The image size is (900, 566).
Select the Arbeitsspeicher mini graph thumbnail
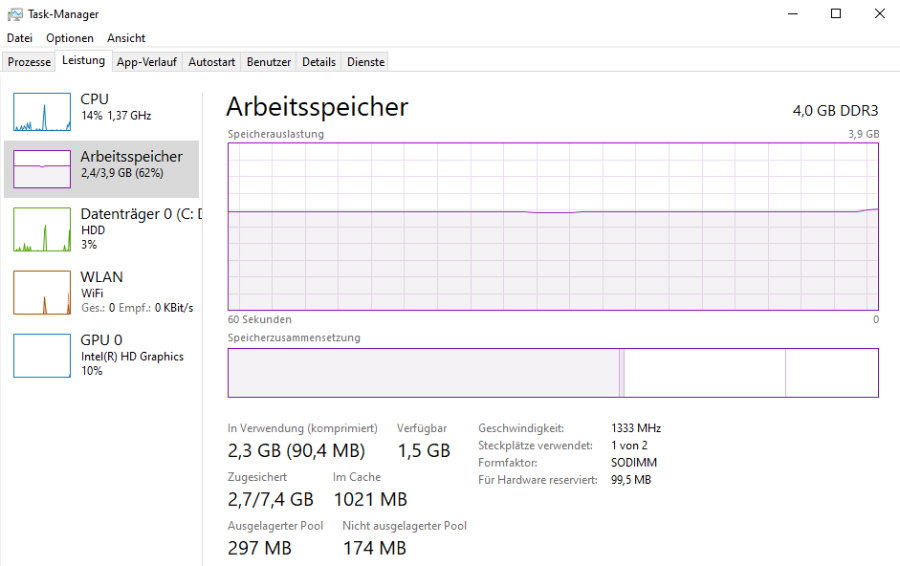point(42,169)
